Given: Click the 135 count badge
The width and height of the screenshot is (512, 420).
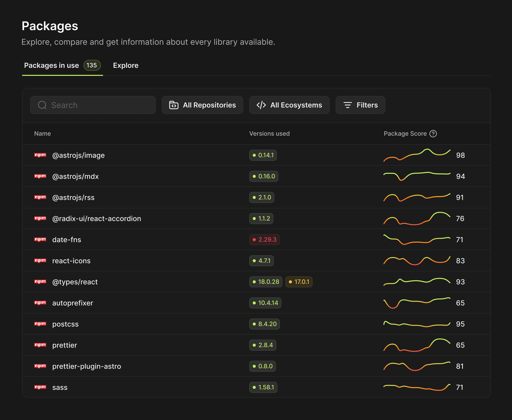Looking at the screenshot, I should [92, 65].
